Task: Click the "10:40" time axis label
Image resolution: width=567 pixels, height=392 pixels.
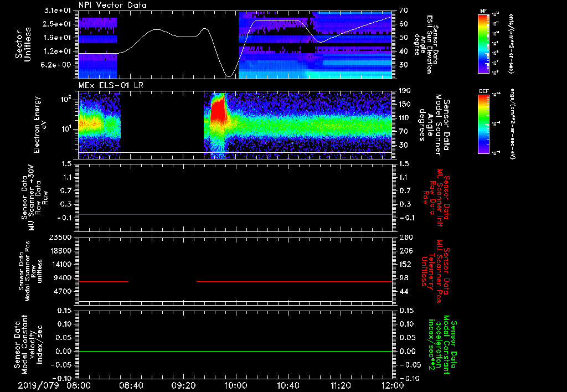Action: click(288, 385)
